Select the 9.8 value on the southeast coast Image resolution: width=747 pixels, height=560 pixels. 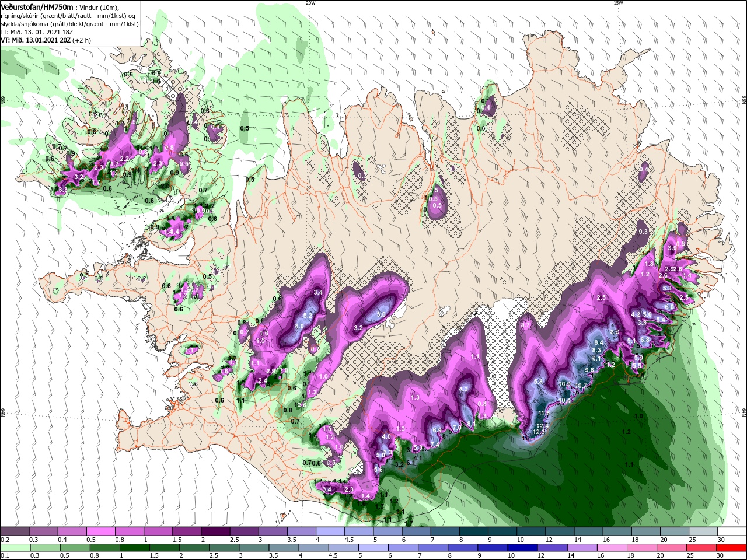click(589, 370)
